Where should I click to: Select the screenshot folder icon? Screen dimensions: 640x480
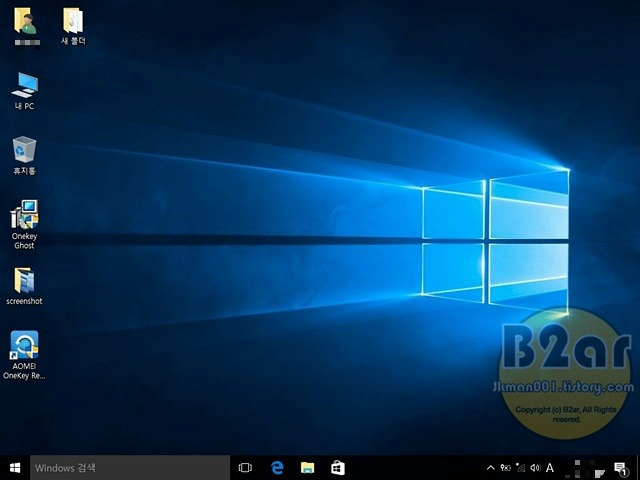pyautogui.click(x=24, y=280)
